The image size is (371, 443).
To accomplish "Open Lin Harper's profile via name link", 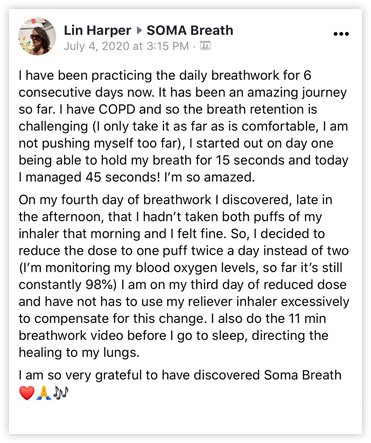I will pos(97,30).
